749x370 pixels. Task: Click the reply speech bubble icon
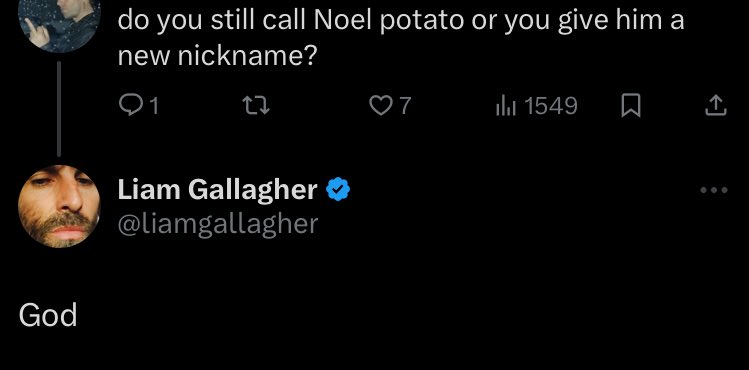[128, 106]
